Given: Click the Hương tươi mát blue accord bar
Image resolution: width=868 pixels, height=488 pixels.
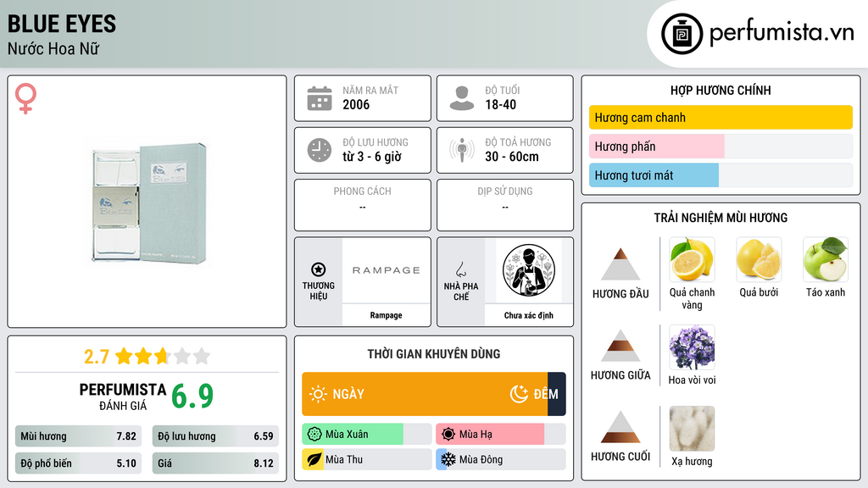Looking at the screenshot, I should point(654,175).
